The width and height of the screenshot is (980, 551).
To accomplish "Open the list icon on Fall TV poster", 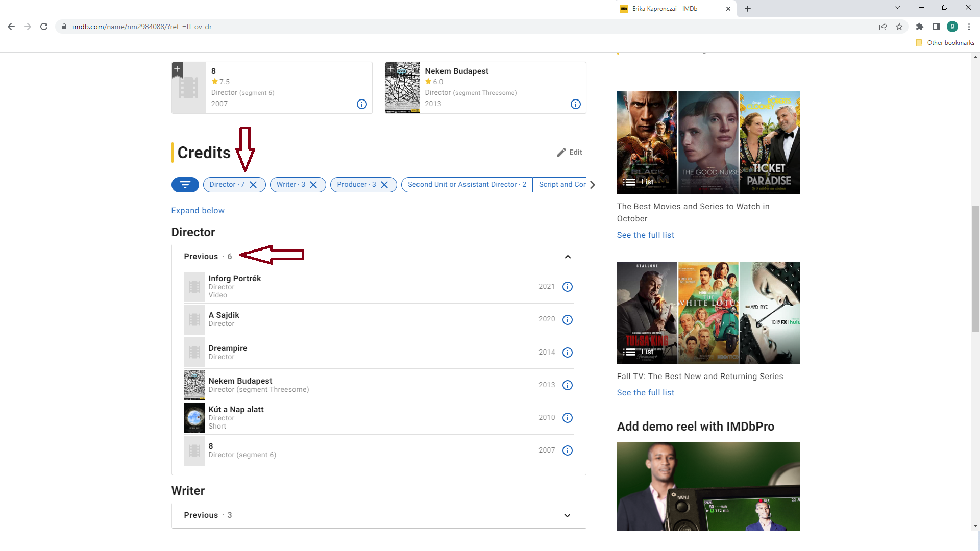I will click(630, 351).
